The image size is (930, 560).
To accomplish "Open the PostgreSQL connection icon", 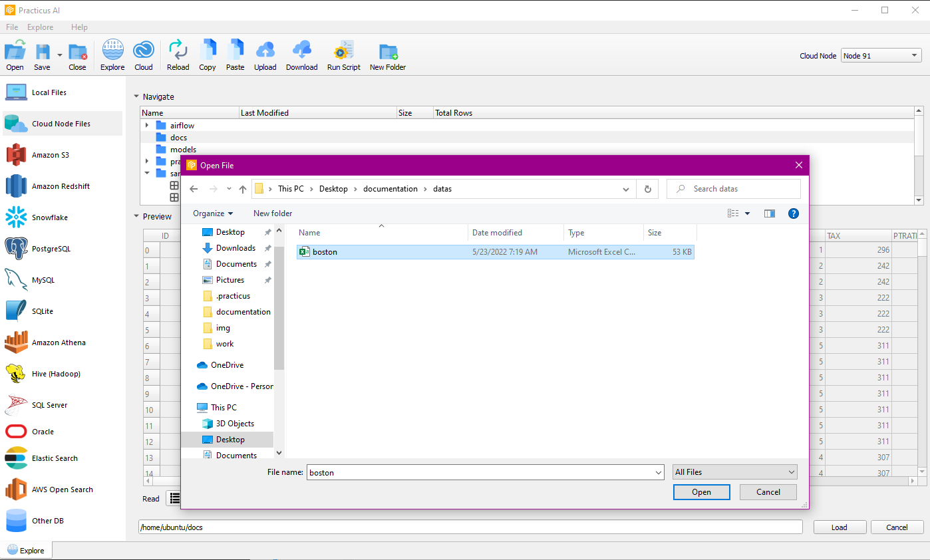I will click(x=16, y=249).
